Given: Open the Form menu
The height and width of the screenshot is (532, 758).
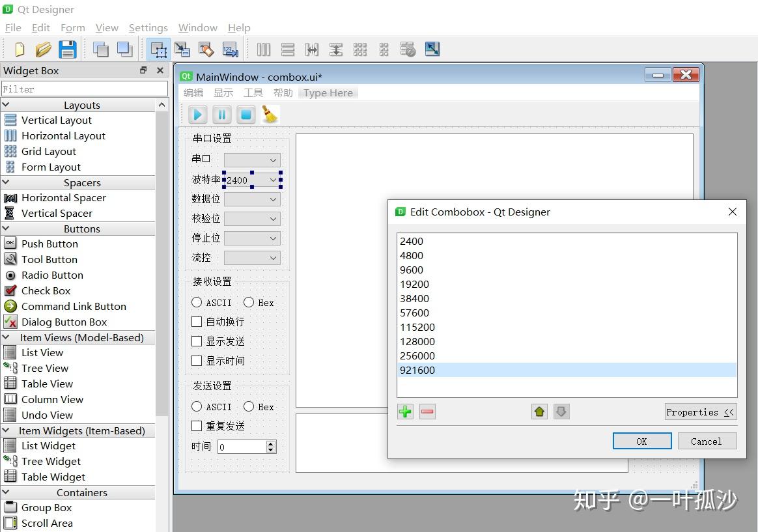Looking at the screenshot, I should click(72, 27).
